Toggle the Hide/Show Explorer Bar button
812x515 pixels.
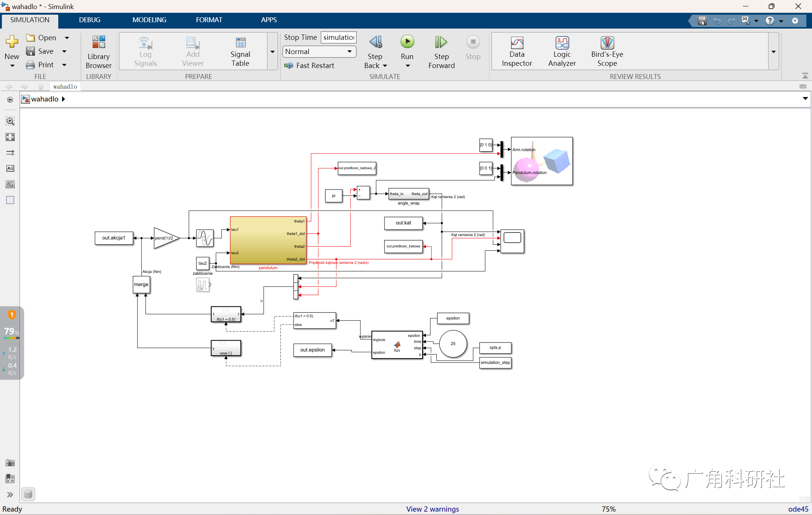[x=10, y=100]
